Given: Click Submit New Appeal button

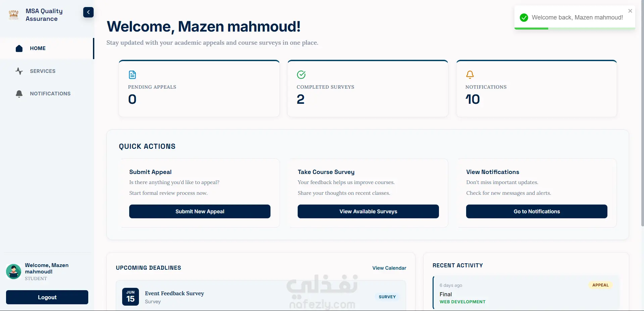Looking at the screenshot, I should point(200,211).
